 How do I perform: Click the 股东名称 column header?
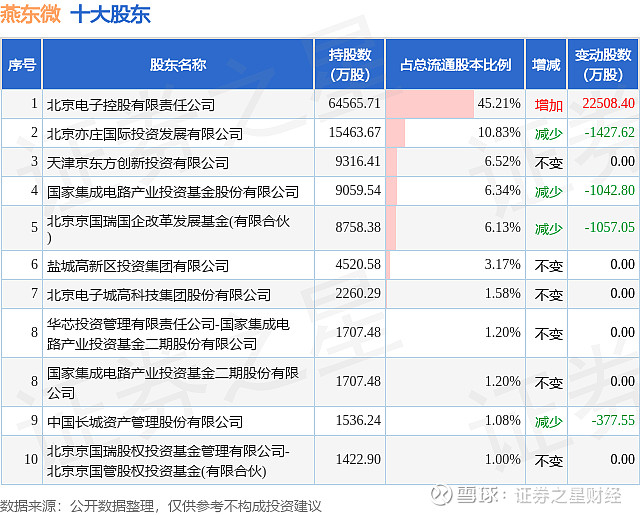click(178, 64)
